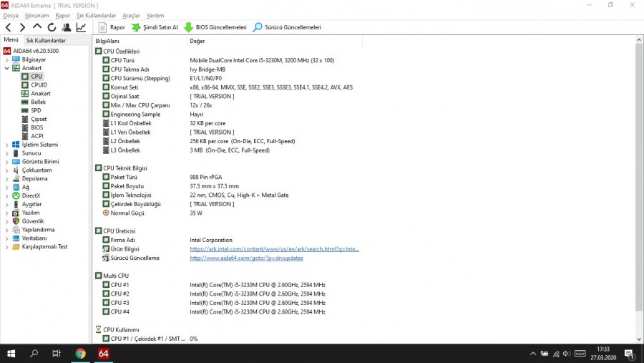Open Task View in the taskbar
The width and height of the screenshot is (644, 363).
(57, 354)
